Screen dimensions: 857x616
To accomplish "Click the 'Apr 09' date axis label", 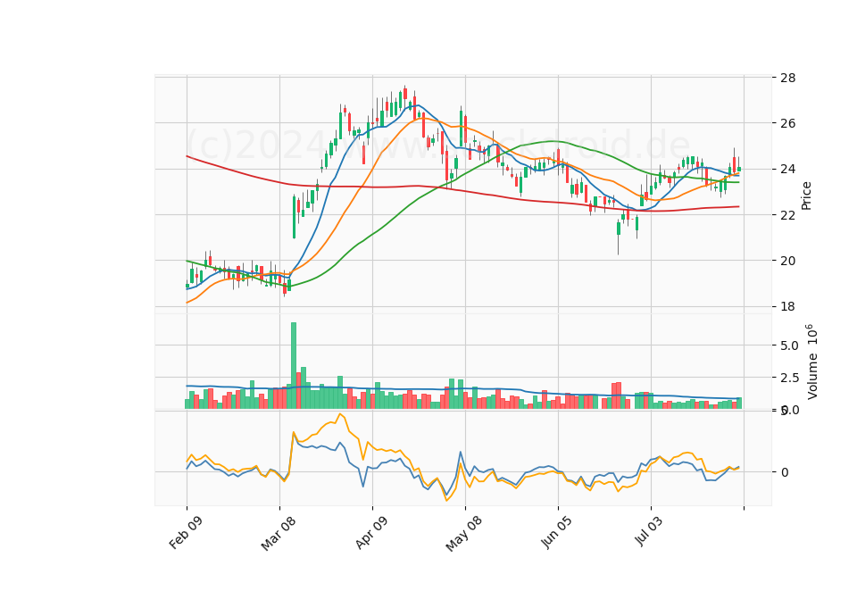I will pos(371,532).
